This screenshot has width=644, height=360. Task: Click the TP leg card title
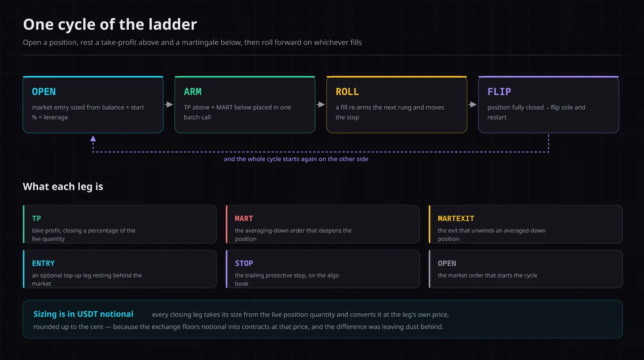tap(36, 219)
